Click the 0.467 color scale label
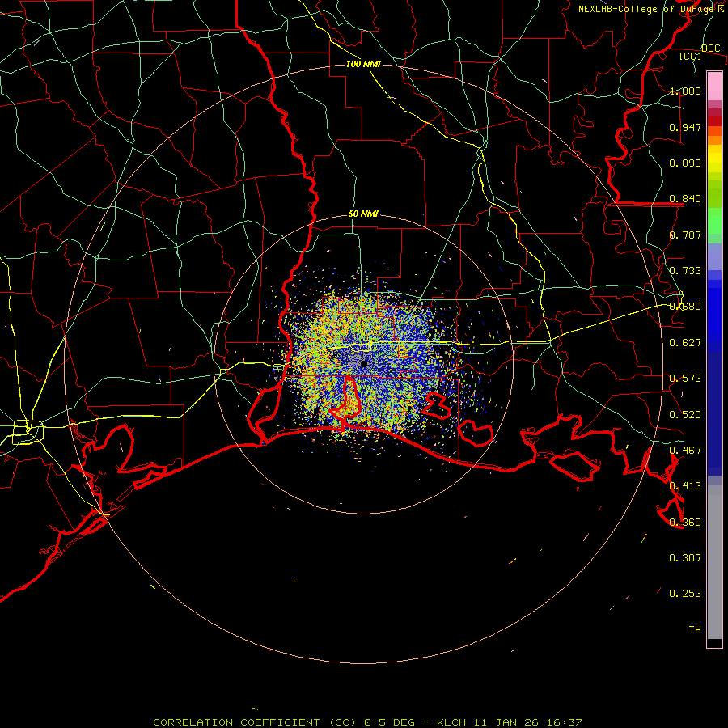 pyautogui.click(x=685, y=451)
